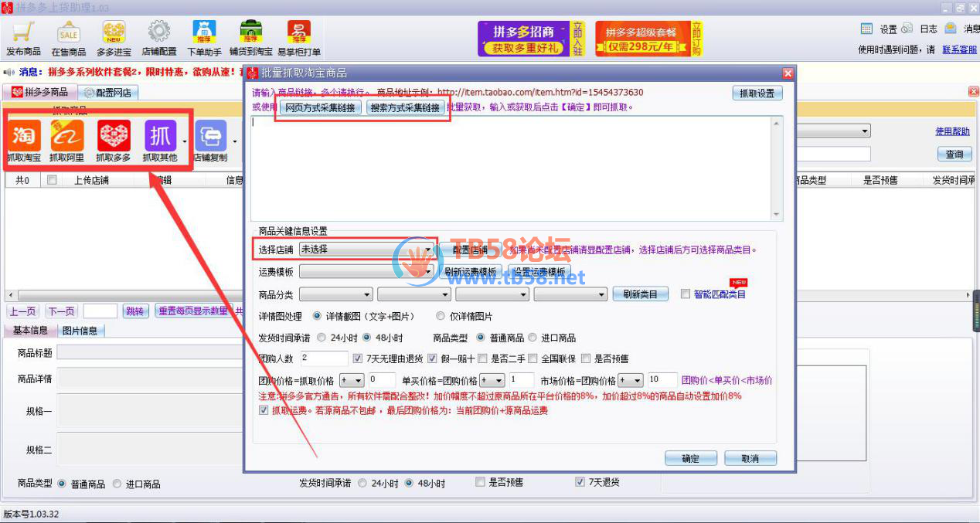Enable 全国联保 checkbox
The height and width of the screenshot is (523, 980).
coord(533,358)
